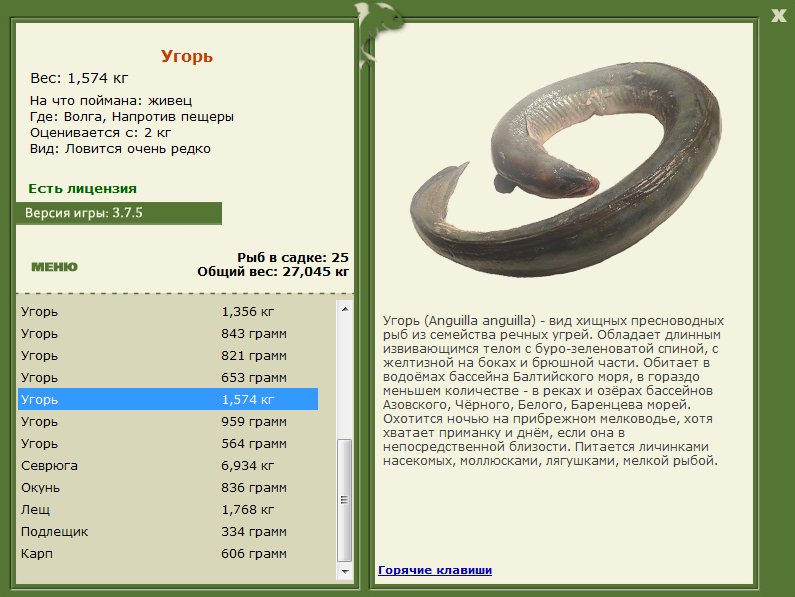Viewport: 795px width, 597px height.
Task: Click the fish list scroll down arrow
Action: pos(345,571)
